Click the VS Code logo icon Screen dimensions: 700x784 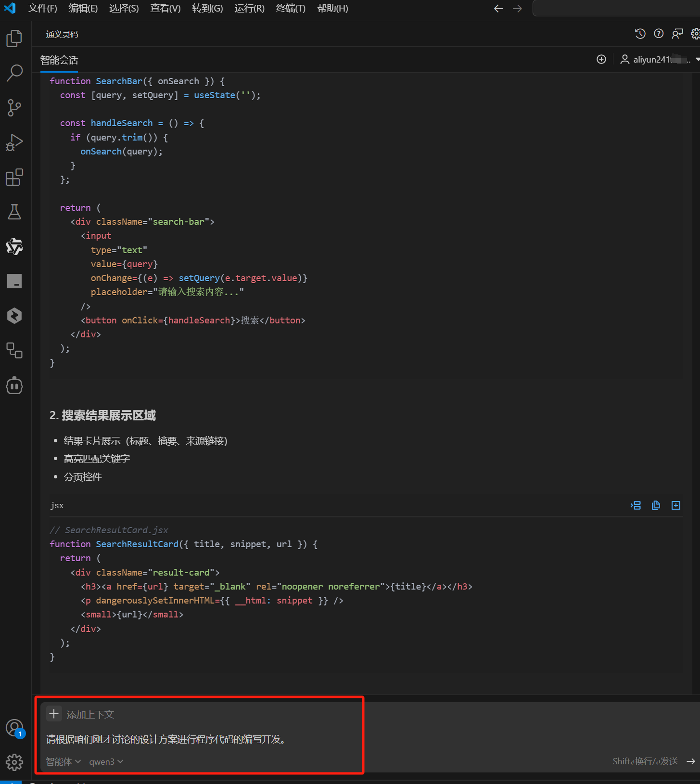pos(10,8)
